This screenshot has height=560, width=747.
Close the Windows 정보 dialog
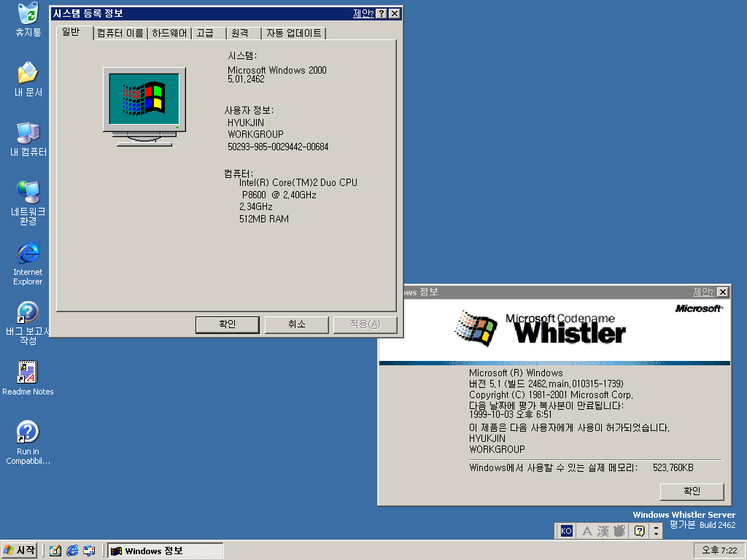723,292
